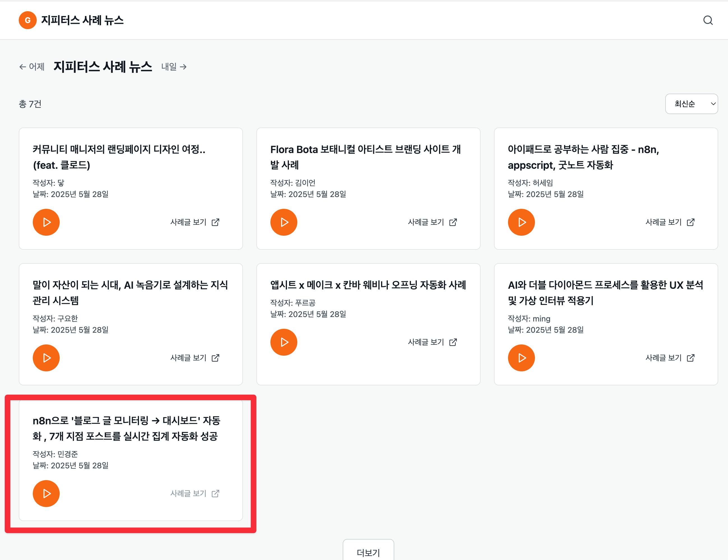The height and width of the screenshot is (560, 728).
Task: Go to previous day via 어제 link
Action: click(x=32, y=67)
